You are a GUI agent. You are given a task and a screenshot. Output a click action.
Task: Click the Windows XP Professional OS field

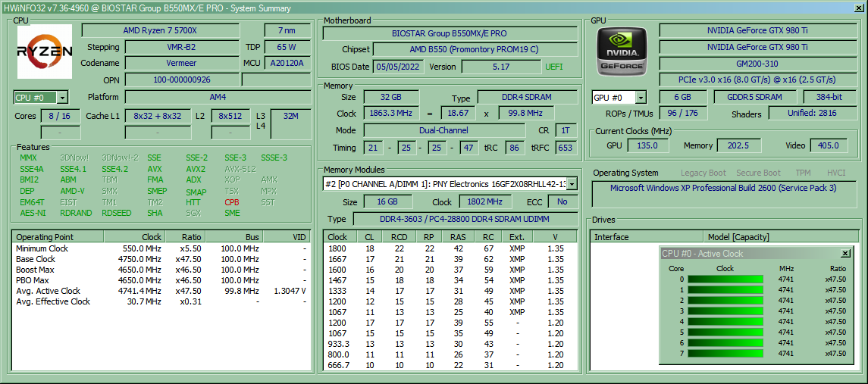coord(723,194)
